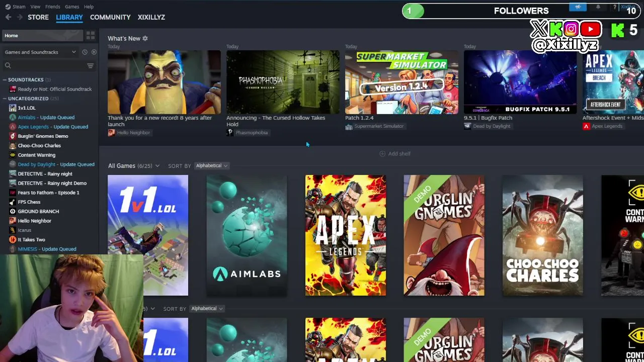Open Bugfix Patch 9.5.1 news thumbnail
Viewport: 644px width, 362px height.
click(520, 82)
